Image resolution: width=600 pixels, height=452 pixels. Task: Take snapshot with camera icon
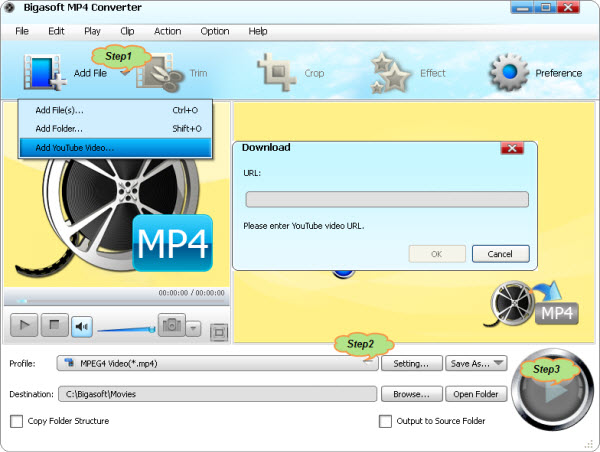coord(172,325)
